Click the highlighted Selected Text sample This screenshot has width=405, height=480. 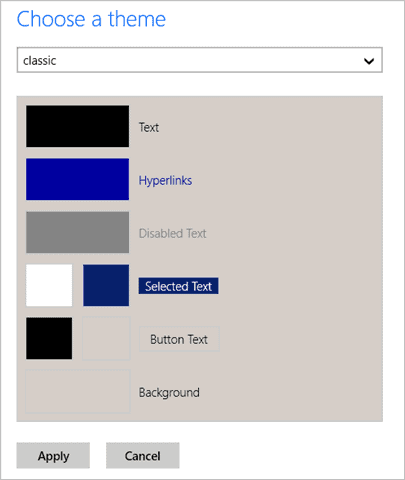coord(178,286)
